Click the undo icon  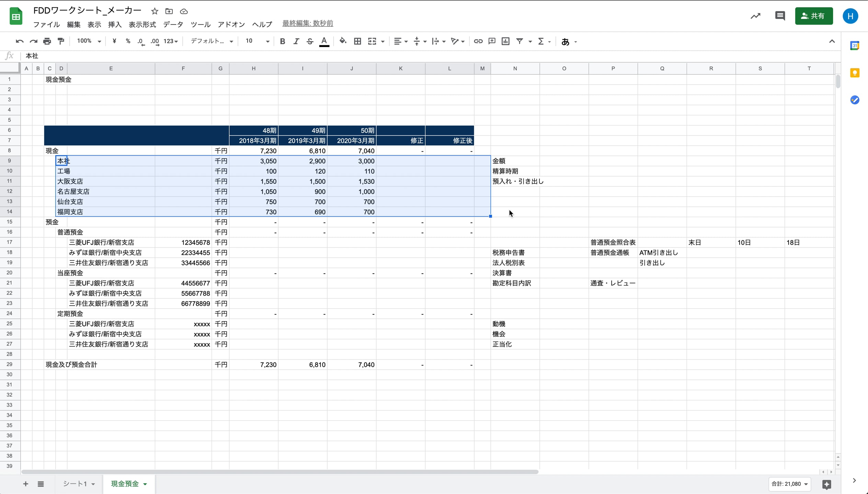point(20,42)
